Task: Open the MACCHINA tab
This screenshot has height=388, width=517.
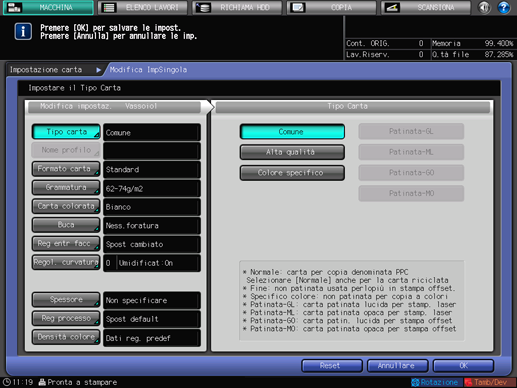Action: click(48, 7)
